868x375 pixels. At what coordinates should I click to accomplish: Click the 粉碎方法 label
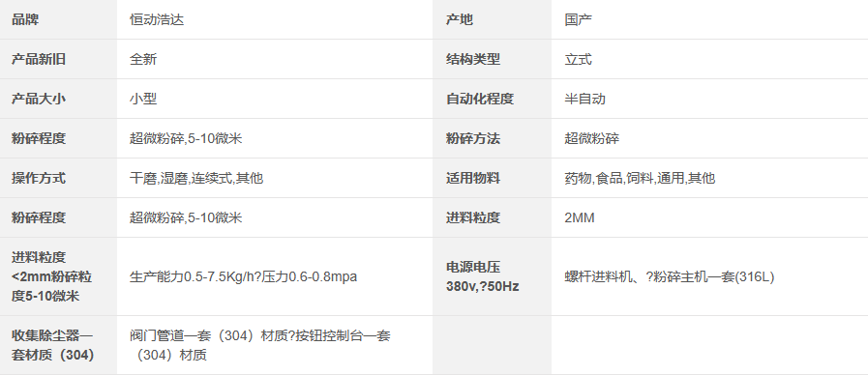click(x=473, y=138)
